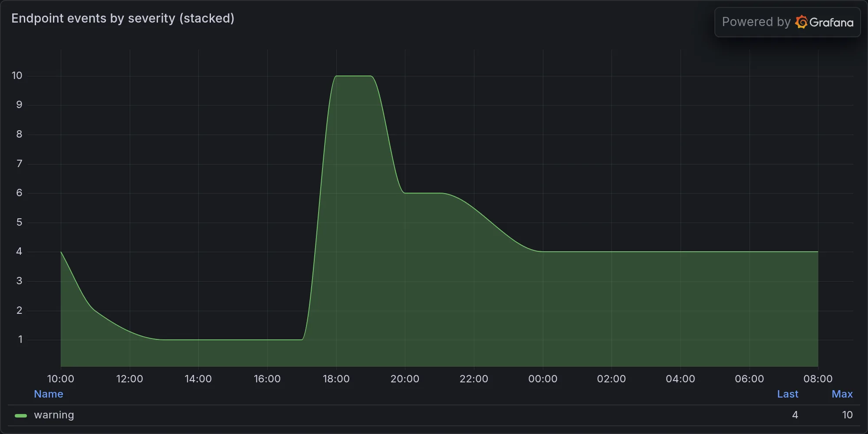Click the y-axis label 6

click(x=19, y=193)
